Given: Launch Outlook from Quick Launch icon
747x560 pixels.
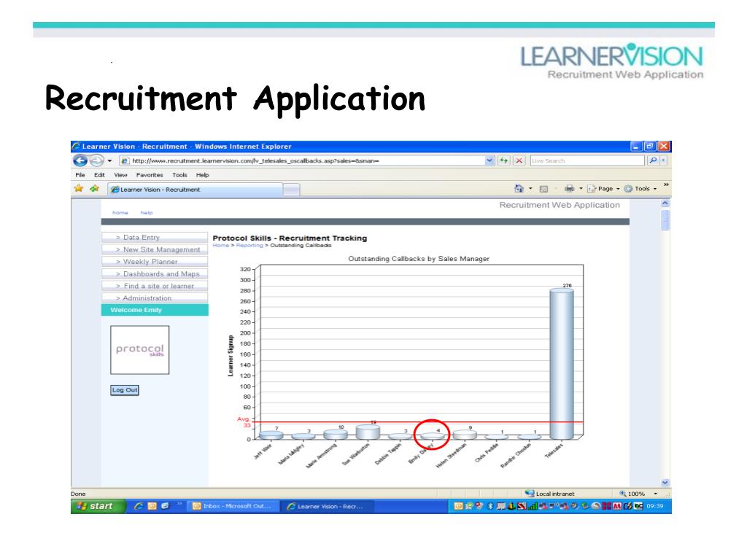Looking at the screenshot, I should [152, 506].
